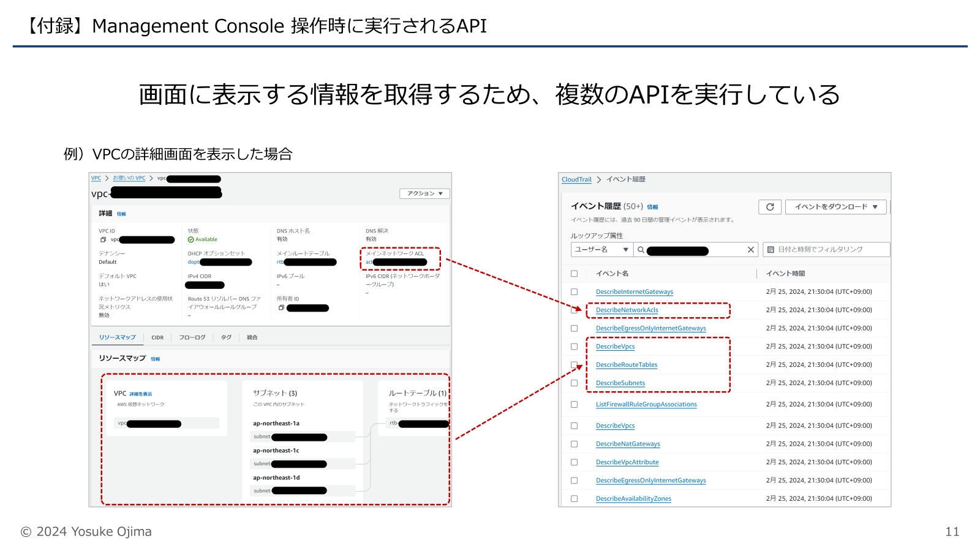Copy the 所有者 ID with the copy icon
The image size is (980, 551).
281,309
